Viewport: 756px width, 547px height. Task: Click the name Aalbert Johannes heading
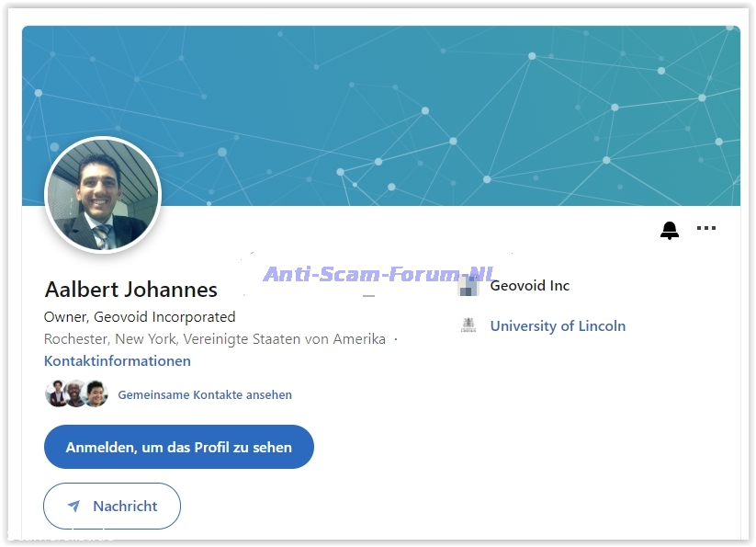(x=130, y=290)
